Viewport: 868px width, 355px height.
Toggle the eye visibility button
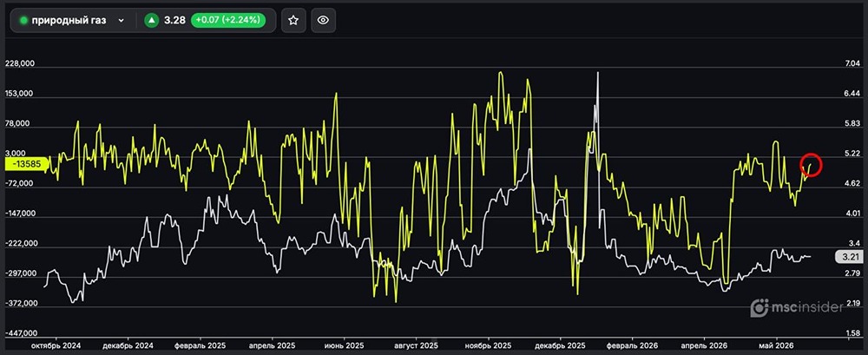(x=323, y=21)
